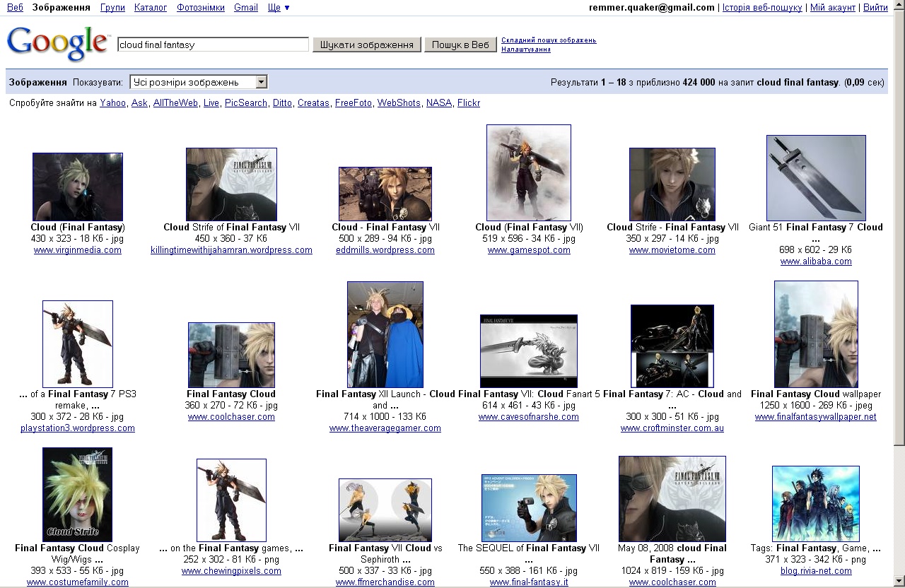Try the search on PicSearch
The image size is (905, 588).
click(246, 102)
